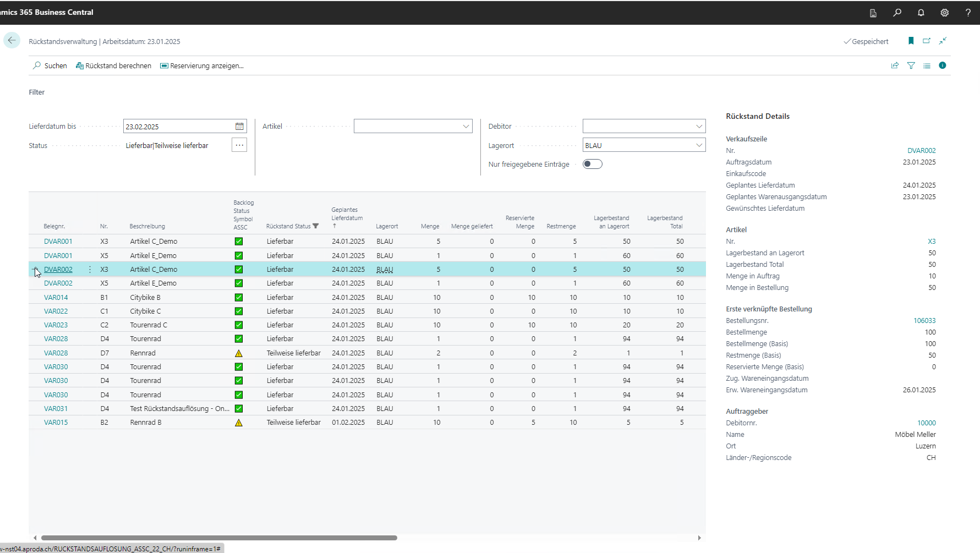The width and height of the screenshot is (980, 553).
Task: Click the back arrow button
Action: pos(12,41)
